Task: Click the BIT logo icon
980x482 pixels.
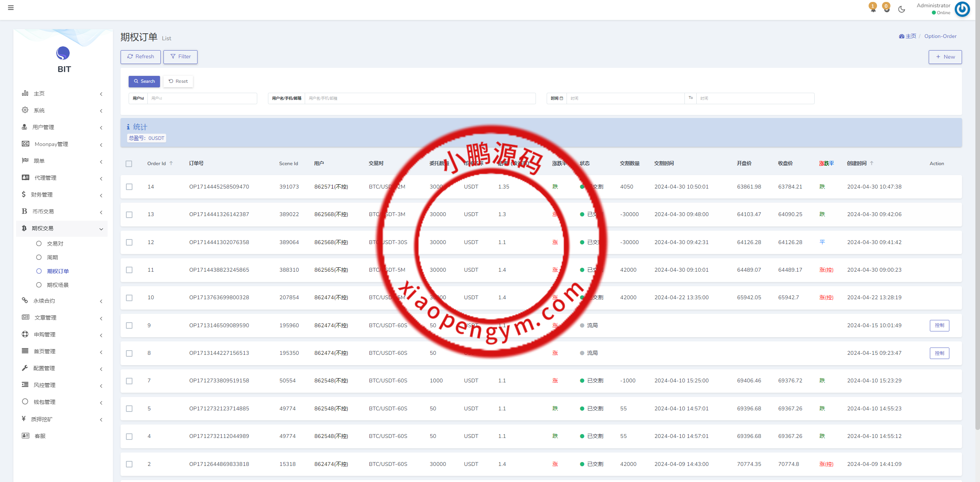Action: pos(63,53)
